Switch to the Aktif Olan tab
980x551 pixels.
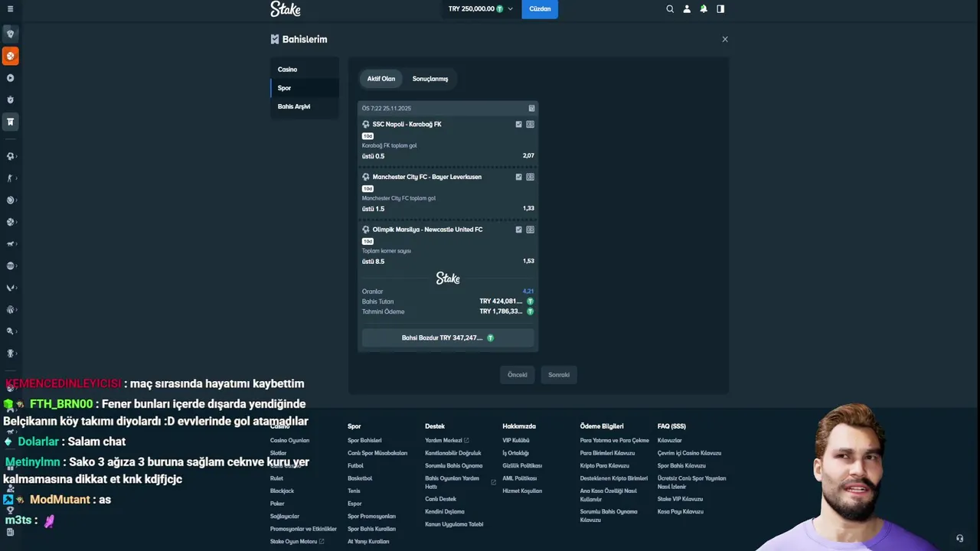tap(381, 79)
